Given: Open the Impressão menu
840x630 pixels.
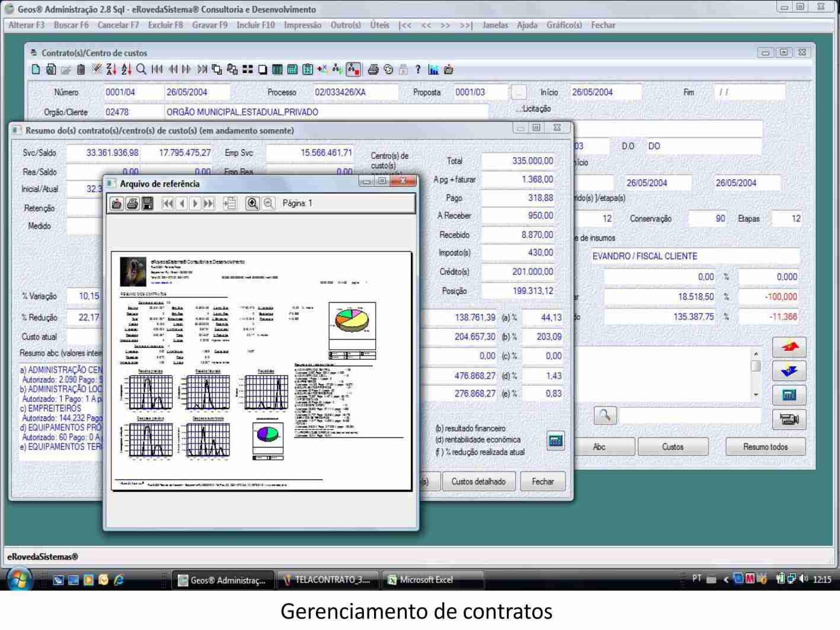Looking at the screenshot, I should (302, 25).
